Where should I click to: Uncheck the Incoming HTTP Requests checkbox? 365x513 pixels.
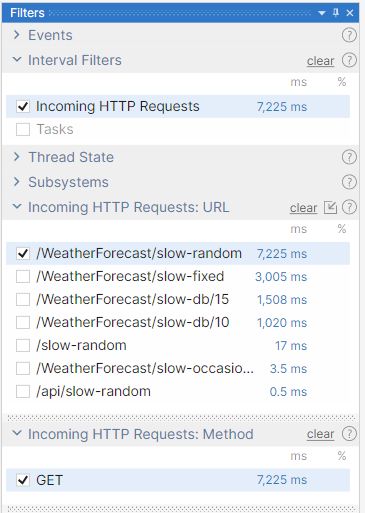[23, 106]
